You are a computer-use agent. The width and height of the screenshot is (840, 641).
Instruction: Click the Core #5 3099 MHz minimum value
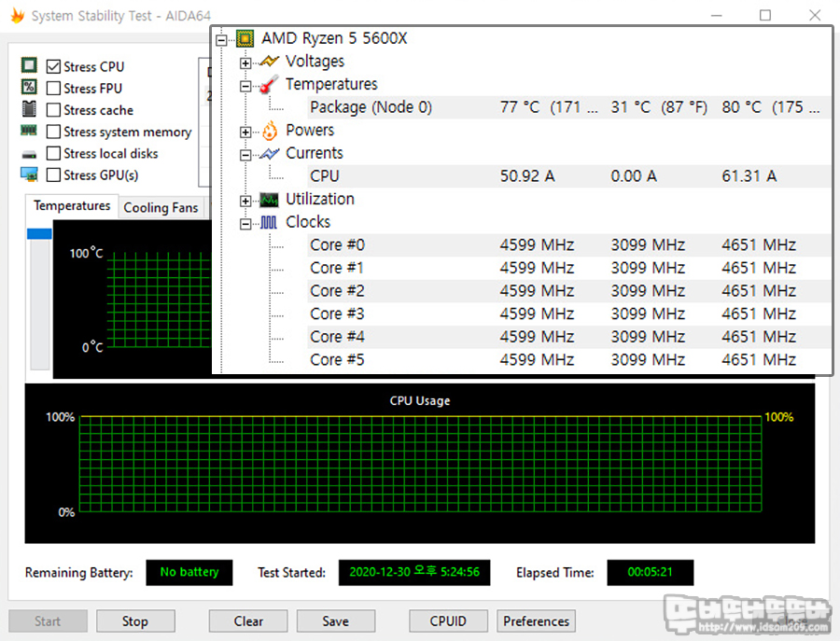(x=648, y=360)
